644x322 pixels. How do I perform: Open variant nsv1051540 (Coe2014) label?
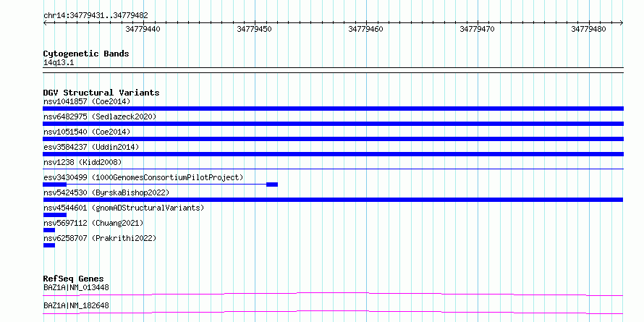(x=87, y=132)
